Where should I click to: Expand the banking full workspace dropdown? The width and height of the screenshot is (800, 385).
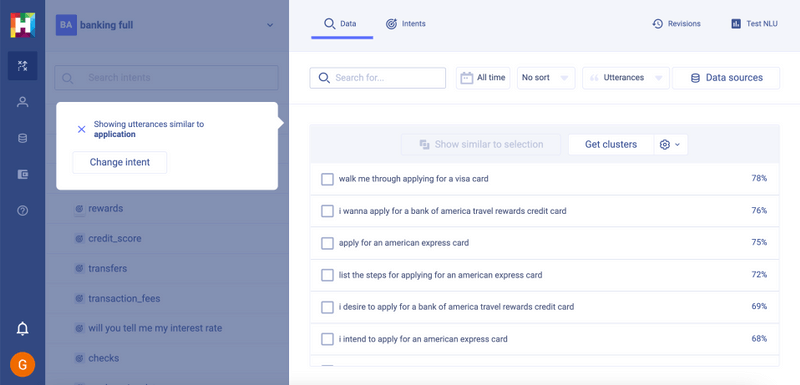coord(270,25)
